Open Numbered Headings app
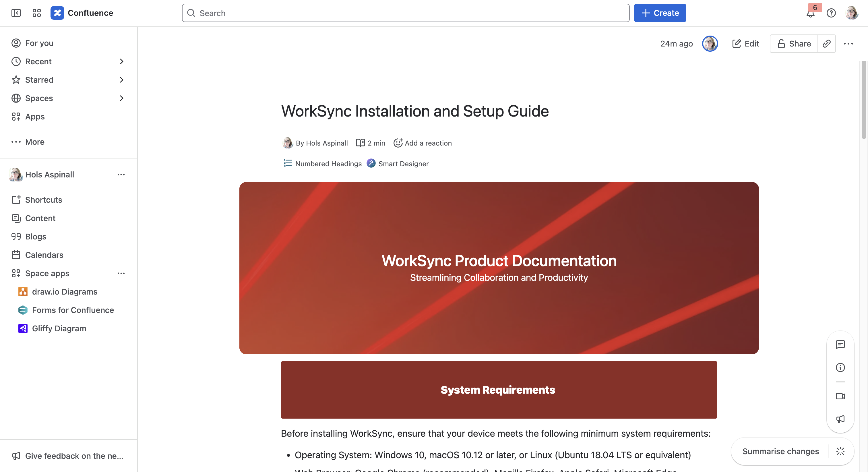Viewport: 868px width, 472px height. [322, 164]
